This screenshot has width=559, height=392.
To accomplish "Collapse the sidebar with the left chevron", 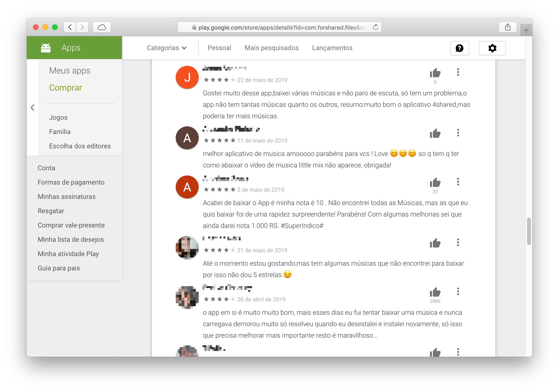I will pyautogui.click(x=33, y=107).
